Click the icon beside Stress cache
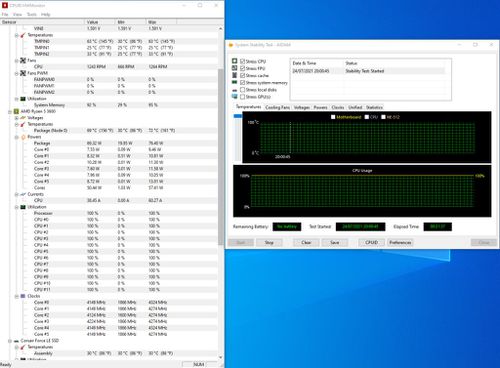The height and width of the screenshot is (368, 500). click(235, 75)
